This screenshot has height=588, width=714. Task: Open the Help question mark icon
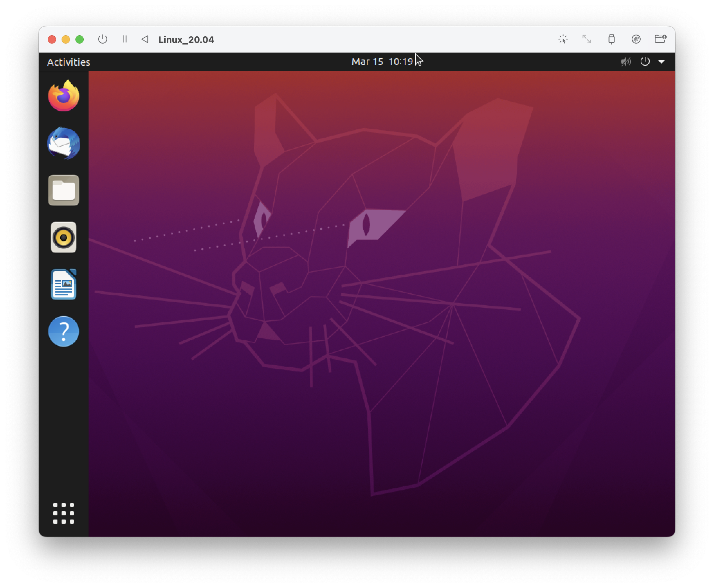pos(64,331)
